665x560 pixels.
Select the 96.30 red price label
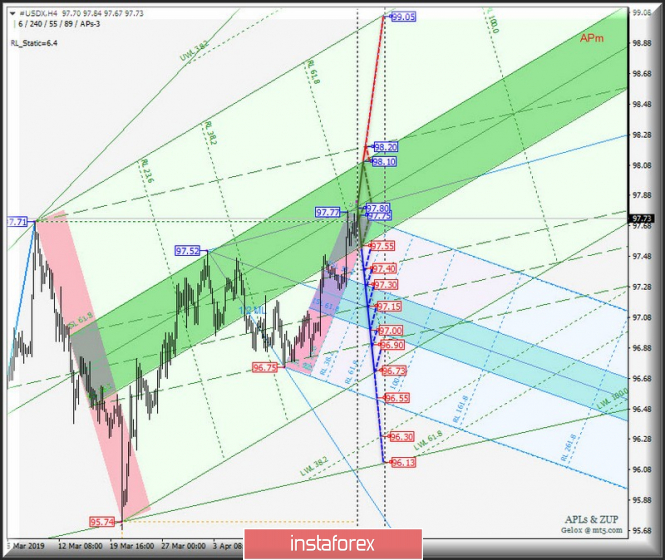(x=402, y=437)
